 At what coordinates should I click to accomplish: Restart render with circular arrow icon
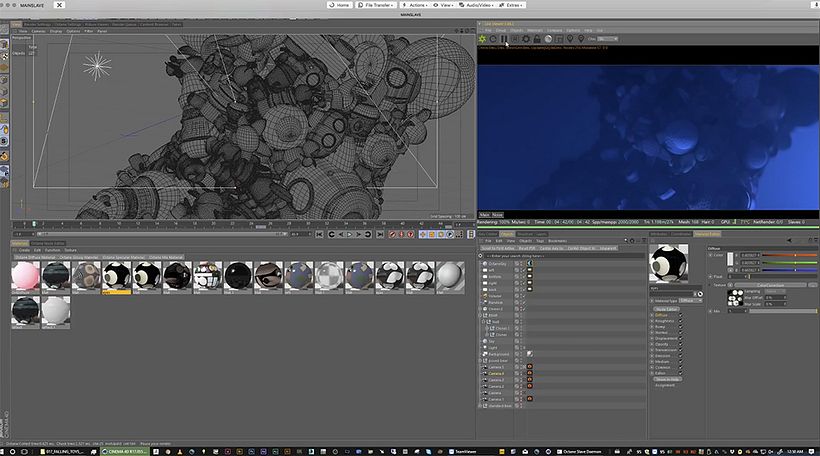coord(493,39)
